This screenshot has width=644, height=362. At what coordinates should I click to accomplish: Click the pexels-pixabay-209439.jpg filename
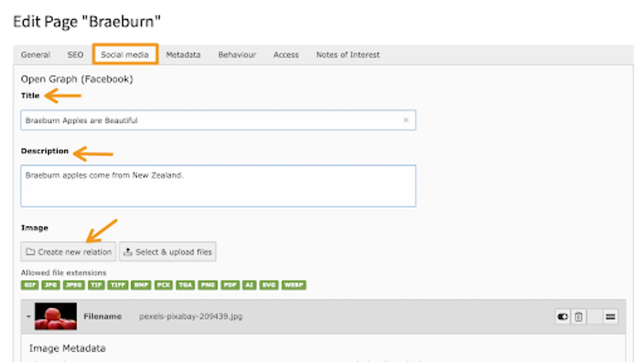pos(191,316)
